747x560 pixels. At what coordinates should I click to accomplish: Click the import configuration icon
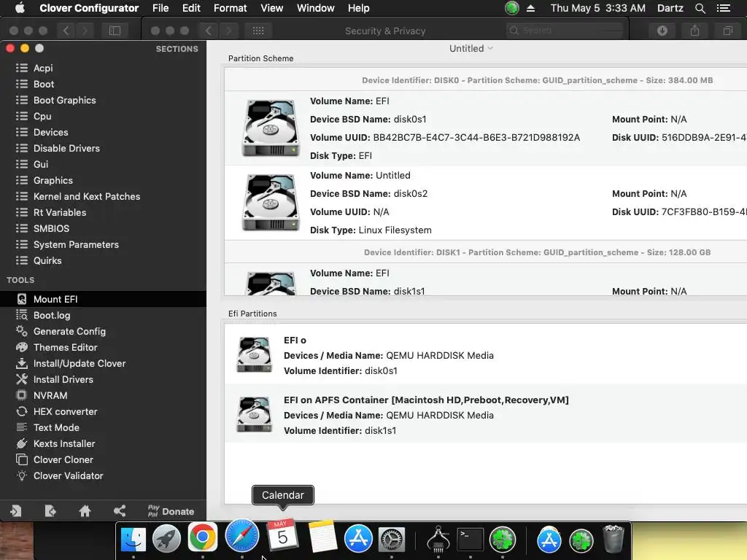coord(16,511)
